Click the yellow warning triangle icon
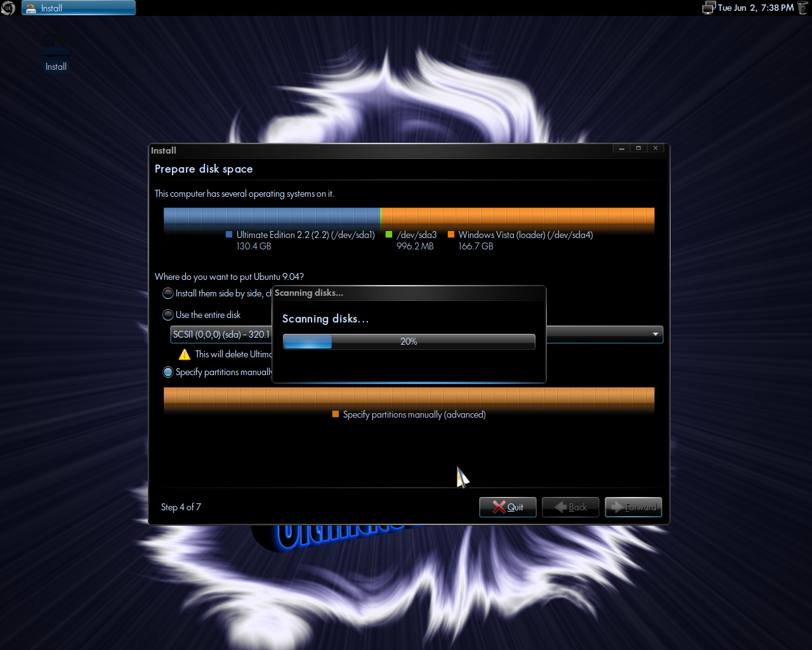Viewport: 812px width, 650px height. click(x=185, y=354)
